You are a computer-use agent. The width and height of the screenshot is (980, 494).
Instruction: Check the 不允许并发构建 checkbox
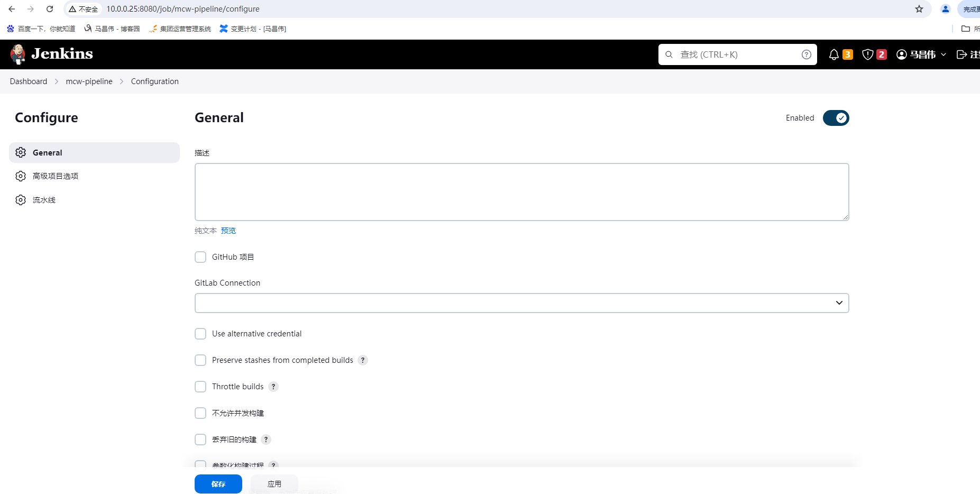[x=200, y=413]
